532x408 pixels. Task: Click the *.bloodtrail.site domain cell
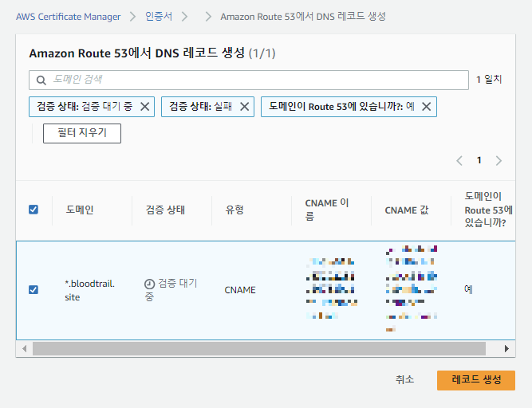[x=89, y=290]
